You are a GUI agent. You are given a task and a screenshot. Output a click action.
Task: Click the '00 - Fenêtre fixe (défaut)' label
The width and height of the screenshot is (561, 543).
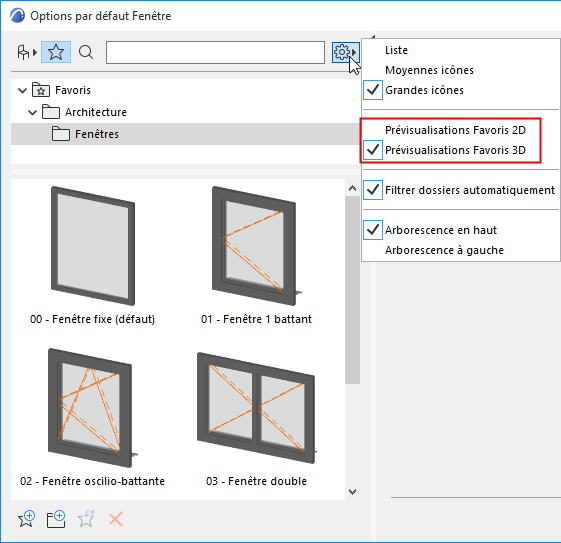[x=92, y=319]
